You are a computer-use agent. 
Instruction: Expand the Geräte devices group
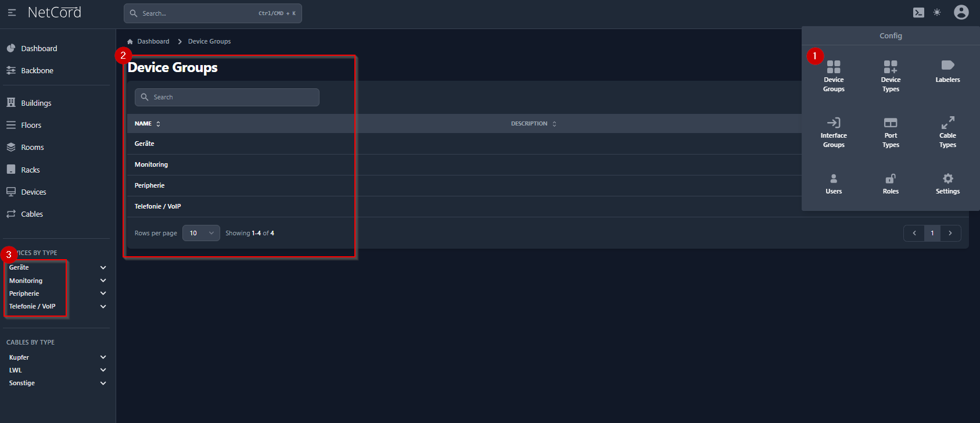(x=103, y=268)
